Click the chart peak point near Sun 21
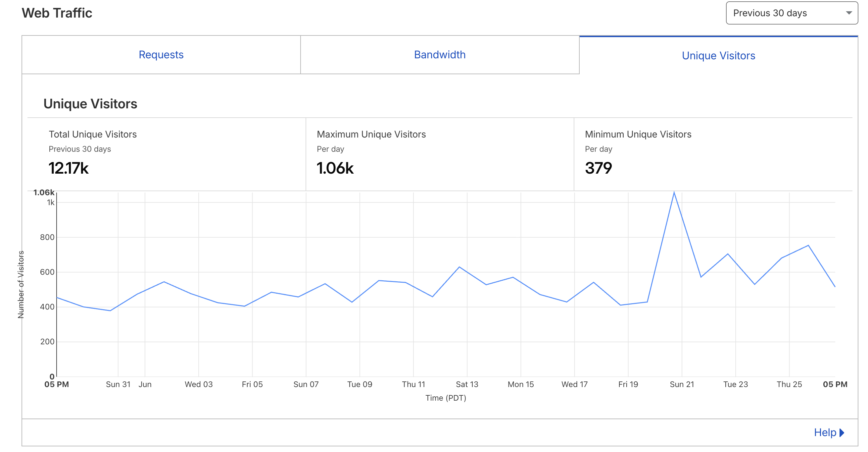The height and width of the screenshot is (452, 868). 674,192
